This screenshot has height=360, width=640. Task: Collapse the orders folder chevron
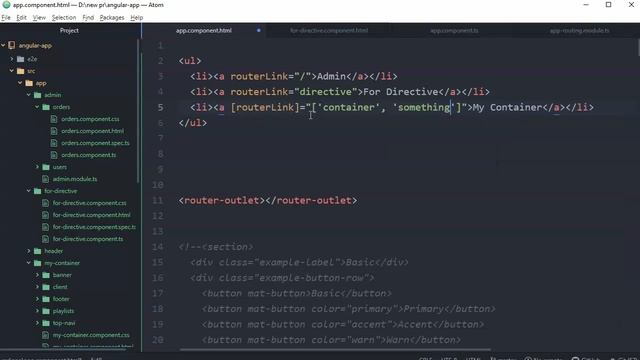pyautogui.click(x=37, y=107)
